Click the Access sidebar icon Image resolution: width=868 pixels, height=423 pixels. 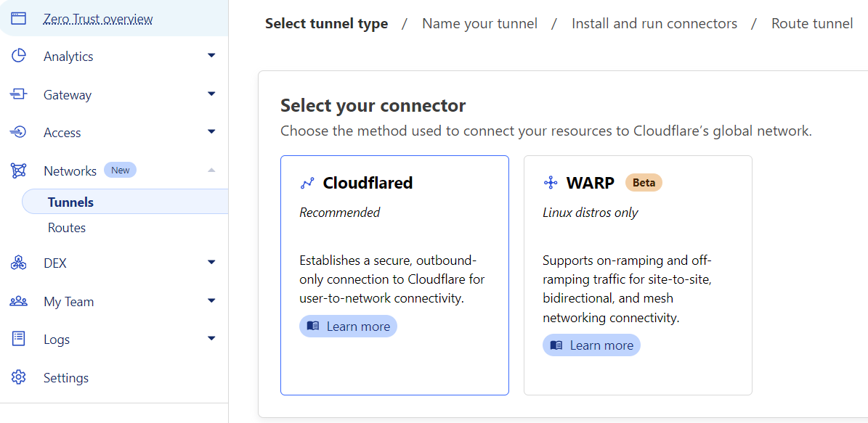[x=19, y=132]
